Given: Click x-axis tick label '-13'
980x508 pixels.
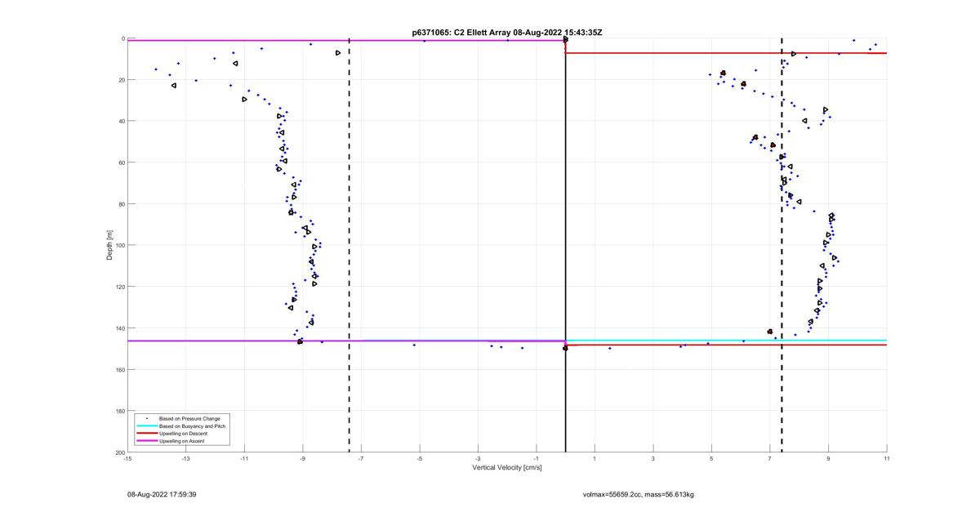Looking at the screenshot, I should [185, 458].
